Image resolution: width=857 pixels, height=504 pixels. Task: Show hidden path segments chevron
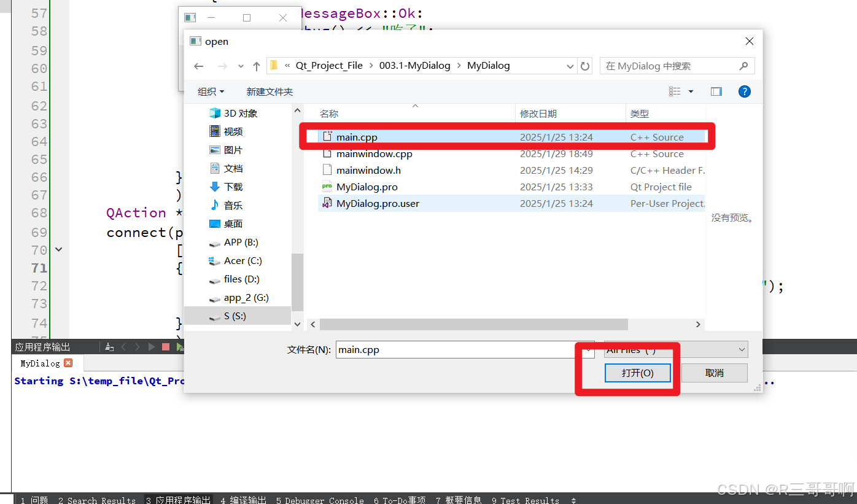(287, 66)
